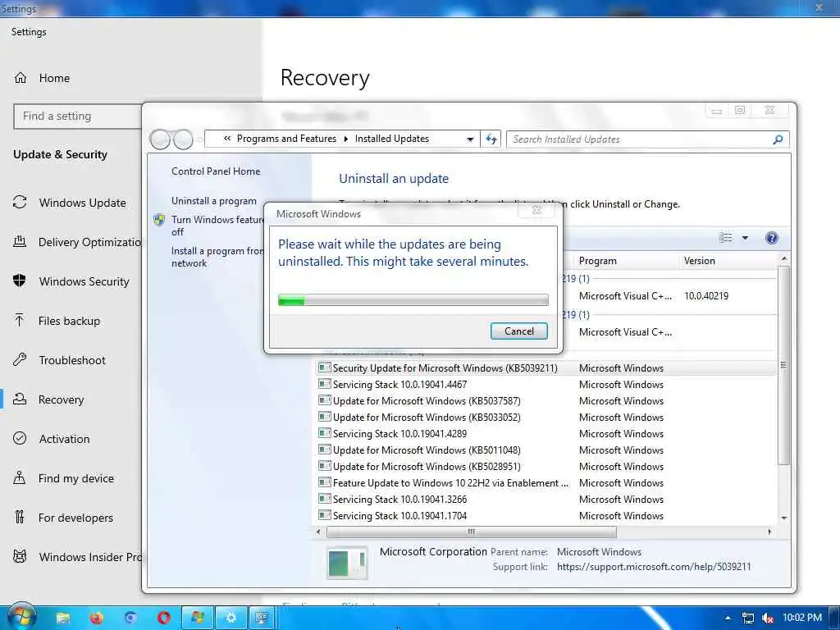Select Servicing Stack 10.0.19041.1704 row
The width and height of the screenshot is (840, 630).
546,516
